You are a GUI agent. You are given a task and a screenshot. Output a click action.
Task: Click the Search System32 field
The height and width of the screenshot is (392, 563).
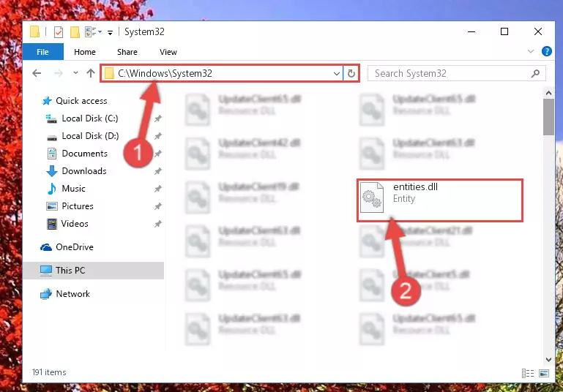point(457,74)
